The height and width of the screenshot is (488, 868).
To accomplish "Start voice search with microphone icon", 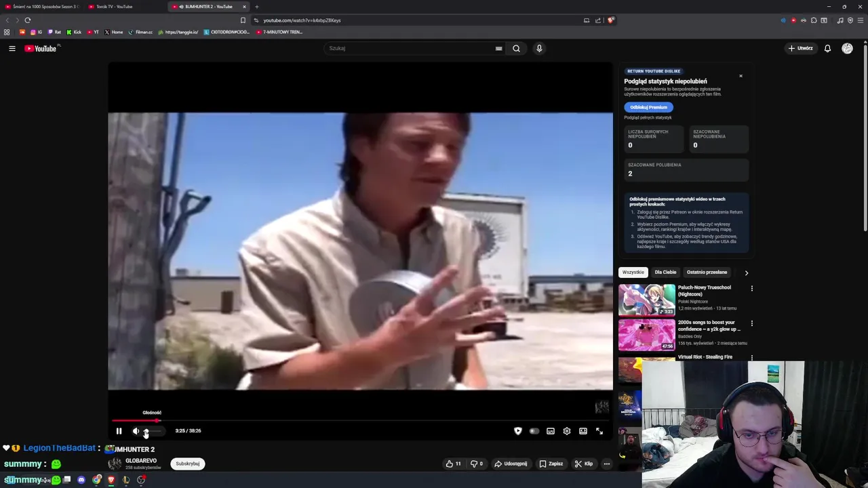I will click(x=539, y=48).
